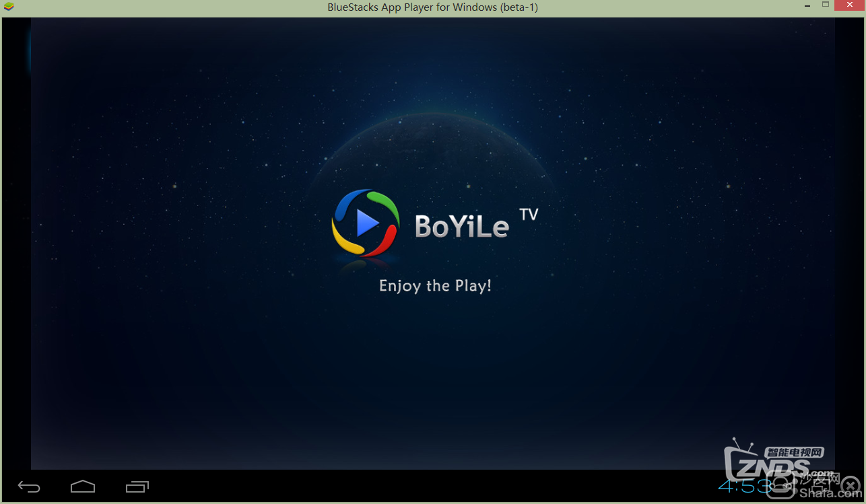Image resolution: width=866 pixels, height=504 pixels.
Task: Click the circled X exit icon
Action: click(x=851, y=485)
